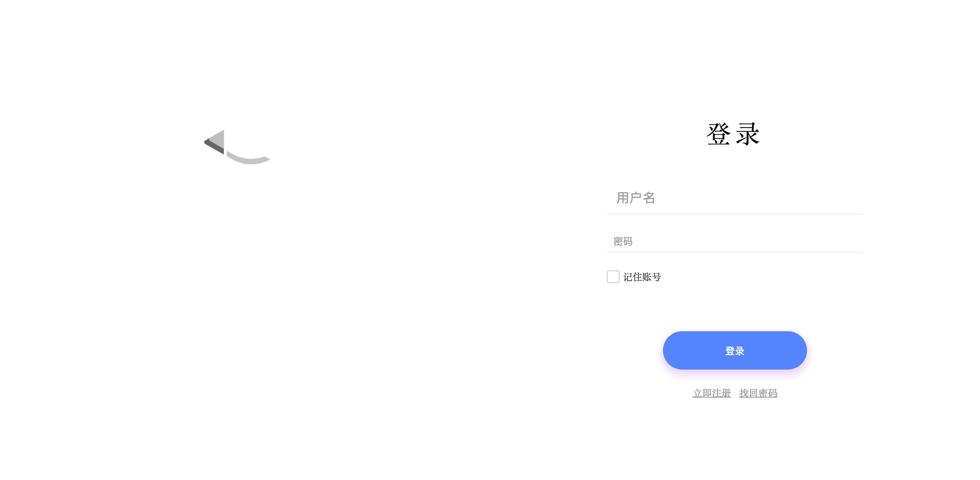Recover password via 找回密码
Screen dimensions: 980x480
click(758, 393)
